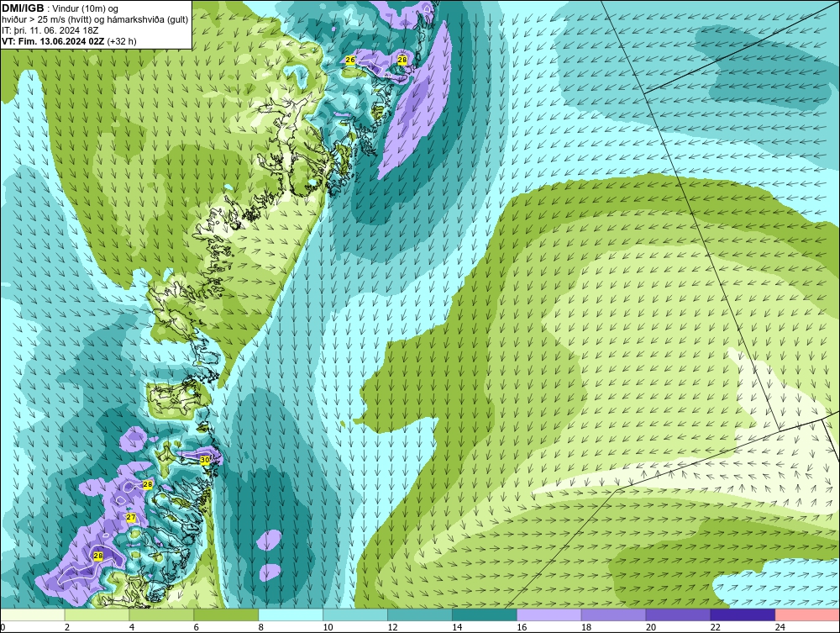The image size is (840, 633).
Task: Click the dark indigo 22–24 m/s legend swatch
Action: [743, 615]
